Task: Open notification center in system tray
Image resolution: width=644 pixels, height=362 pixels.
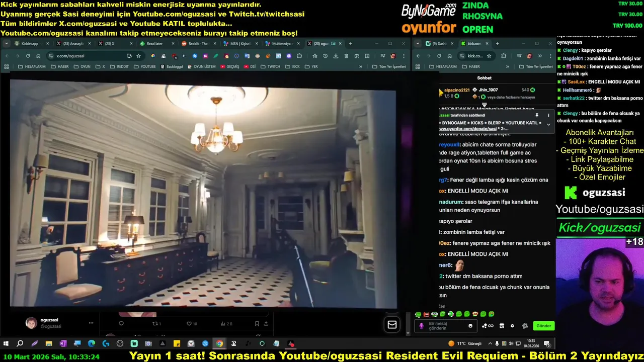Action: pos(547,343)
